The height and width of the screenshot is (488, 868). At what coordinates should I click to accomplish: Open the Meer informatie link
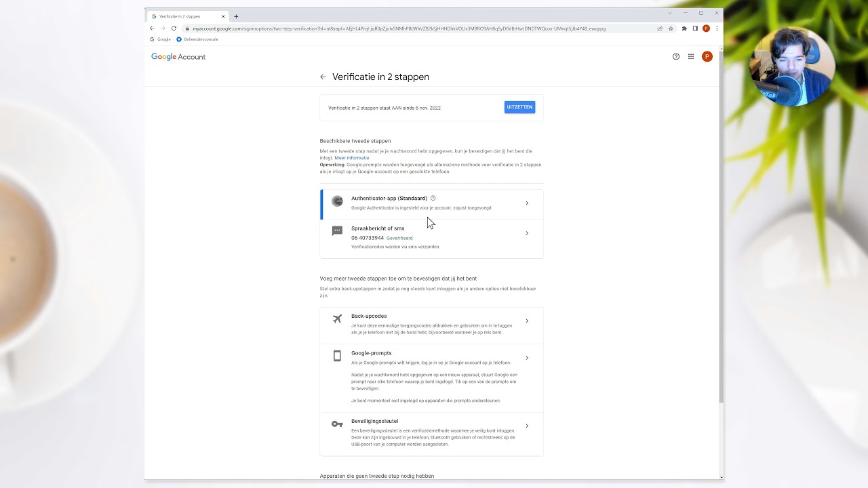pyautogui.click(x=352, y=158)
